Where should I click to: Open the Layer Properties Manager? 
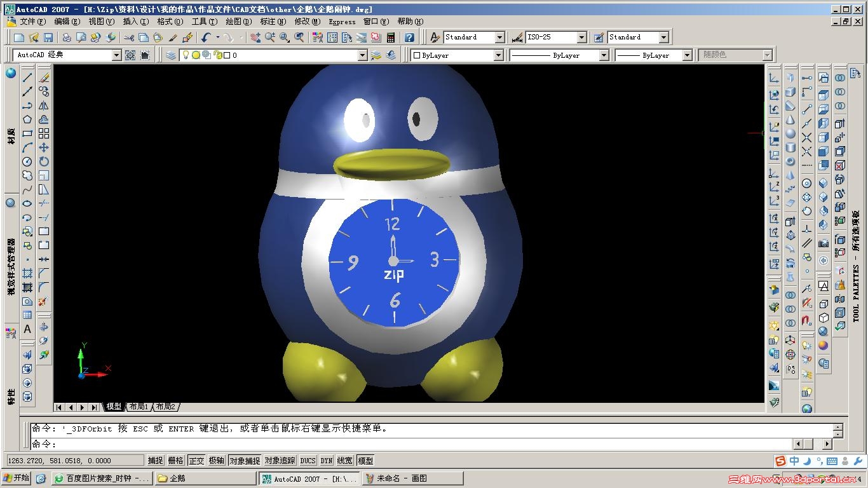pos(171,55)
